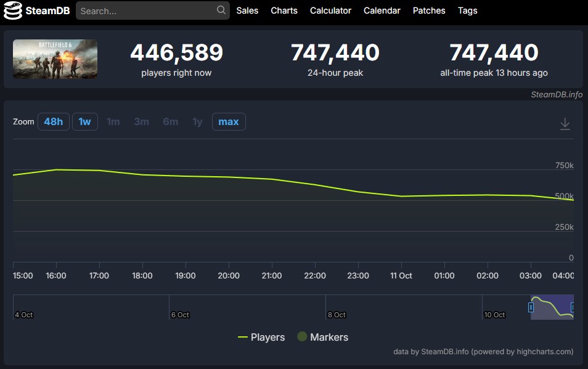588x369 pixels.
Task: Open the chart download menu icon
Action: point(565,124)
